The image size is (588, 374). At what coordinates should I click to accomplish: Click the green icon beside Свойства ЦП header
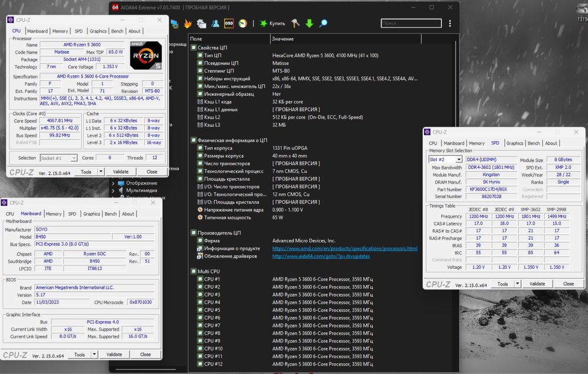click(193, 48)
